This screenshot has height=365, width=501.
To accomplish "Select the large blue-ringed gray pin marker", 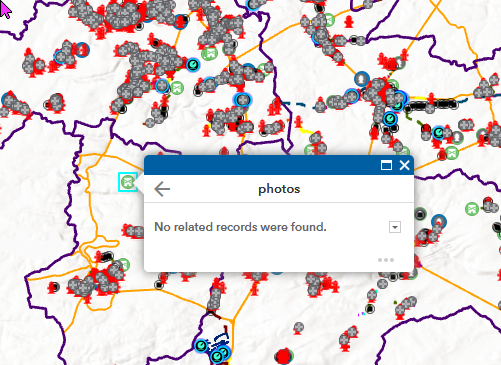I will pyautogui.click(x=362, y=79).
